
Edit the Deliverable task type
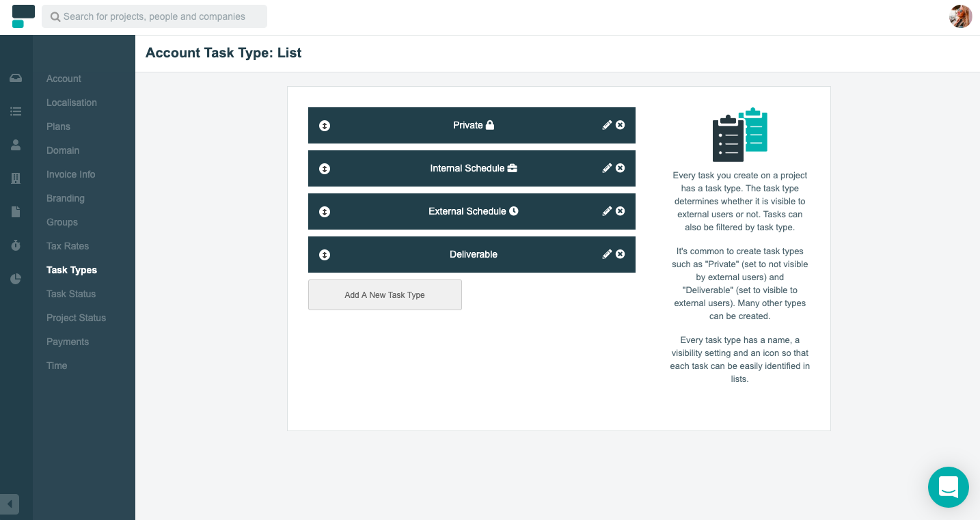click(607, 254)
